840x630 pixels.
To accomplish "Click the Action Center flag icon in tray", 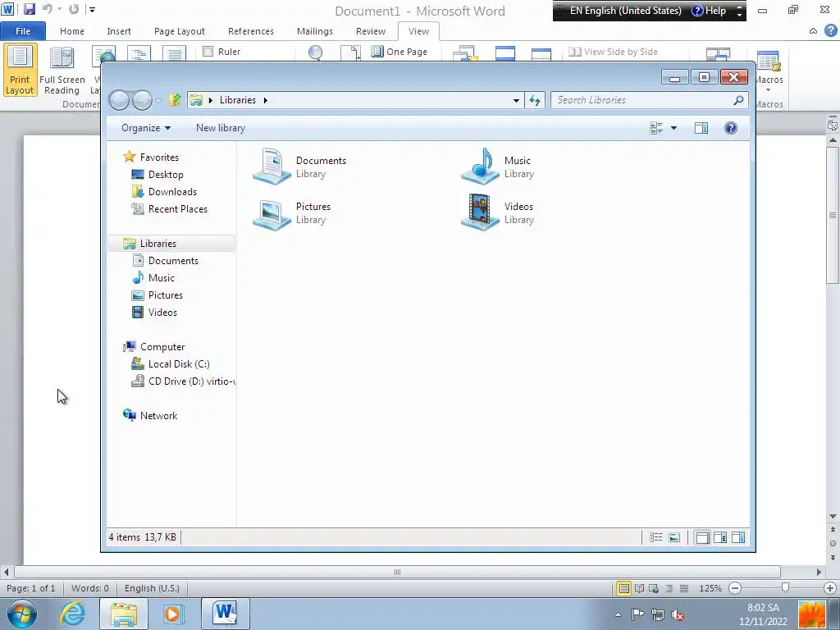I will point(637,614).
